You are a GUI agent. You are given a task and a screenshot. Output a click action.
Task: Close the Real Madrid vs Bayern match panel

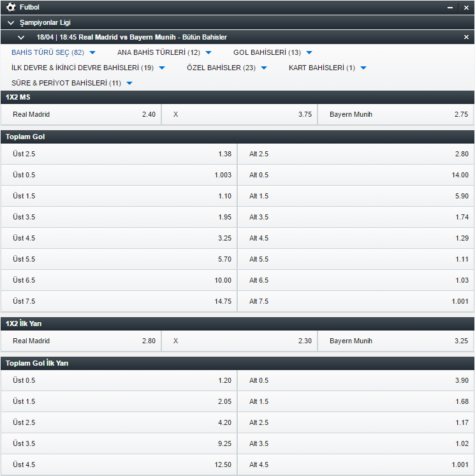point(466,37)
